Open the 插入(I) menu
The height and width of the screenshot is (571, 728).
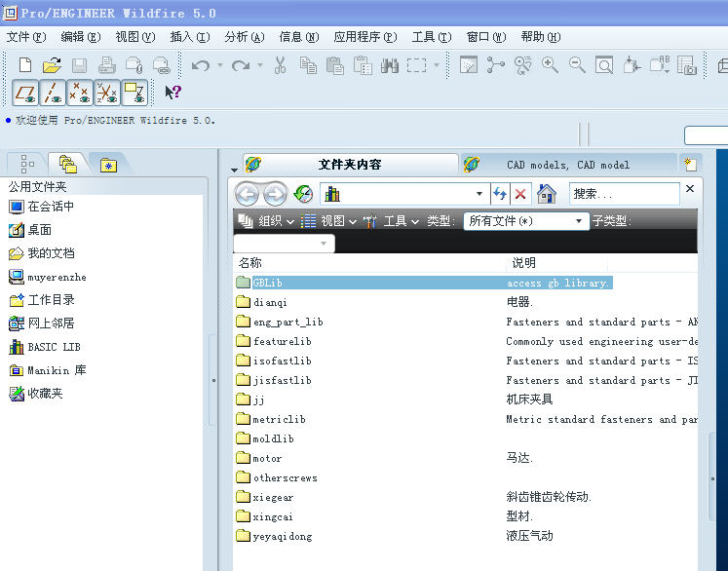pos(190,37)
